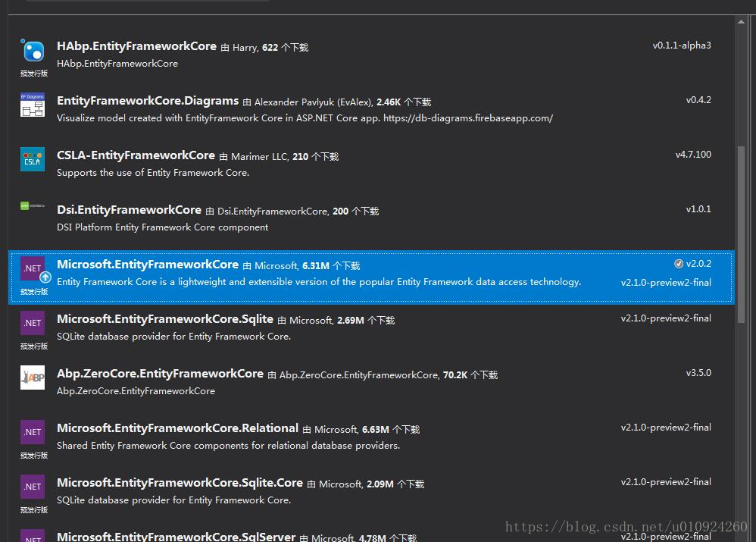756x542 pixels.
Task: Click v2.1.0-preview2-final in selected Microsoft.EntityFrameworkCore row
Action: click(x=666, y=282)
